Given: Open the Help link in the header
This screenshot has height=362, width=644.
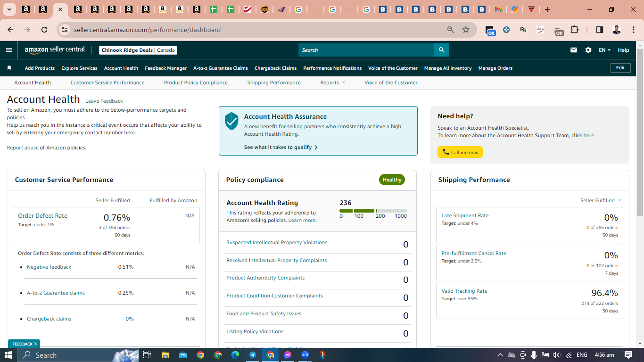Looking at the screenshot, I should tap(623, 50).
